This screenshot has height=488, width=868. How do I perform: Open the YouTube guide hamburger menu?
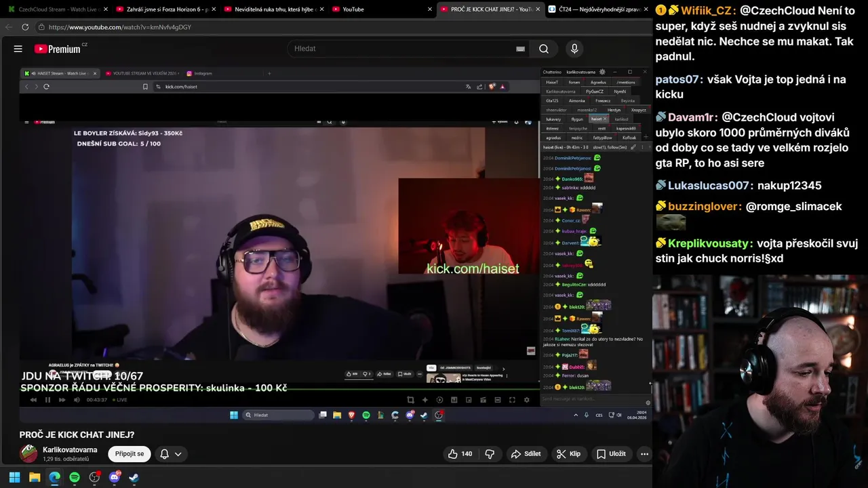18,49
